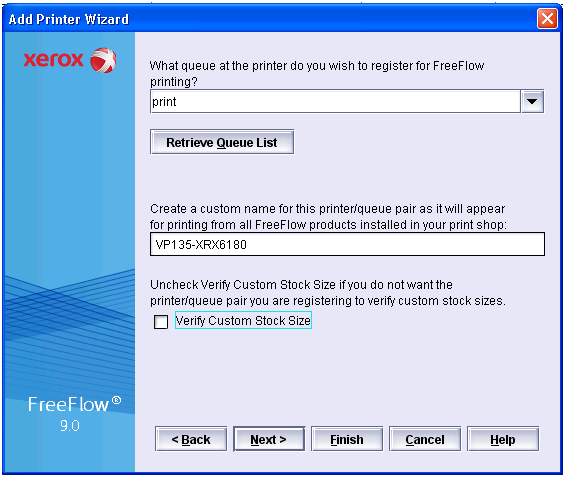Click the FreeFlow logo in the sidebar
This screenshot has width=565, height=477.
(75, 404)
